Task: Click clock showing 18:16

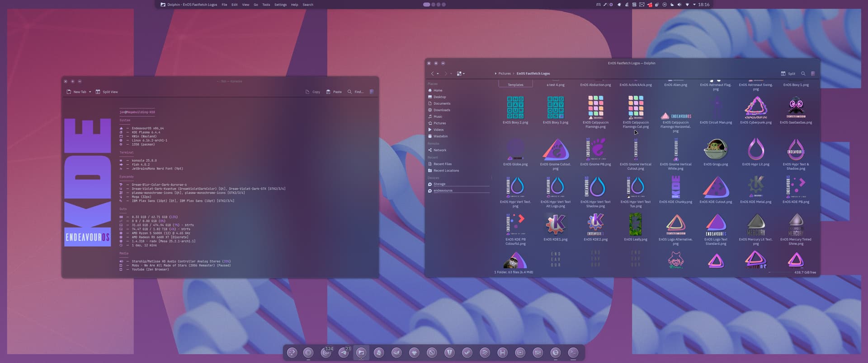Action: tap(703, 5)
